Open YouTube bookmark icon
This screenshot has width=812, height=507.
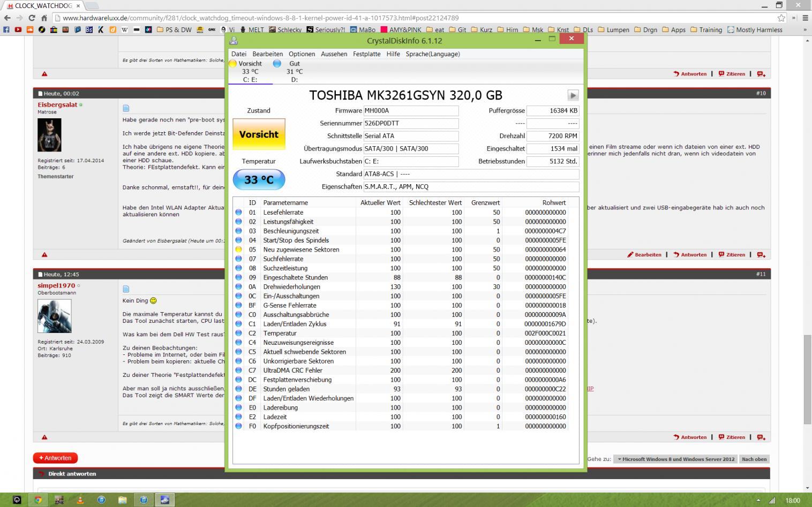click(x=18, y=29)
